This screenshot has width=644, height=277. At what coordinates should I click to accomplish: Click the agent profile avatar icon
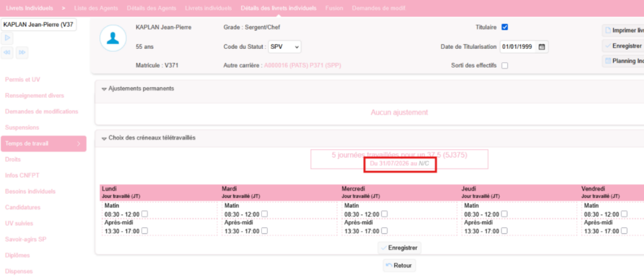[113, 38]
